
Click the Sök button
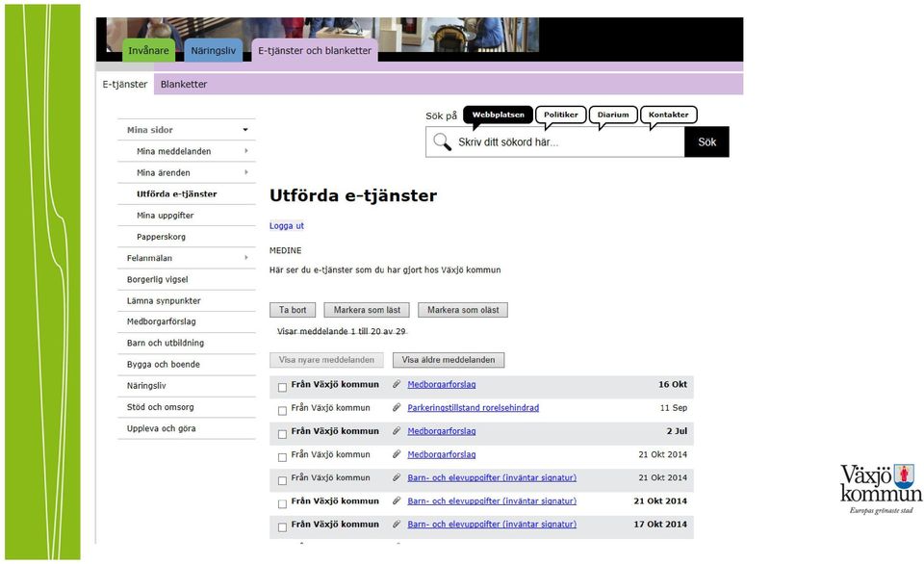(706, 142)
